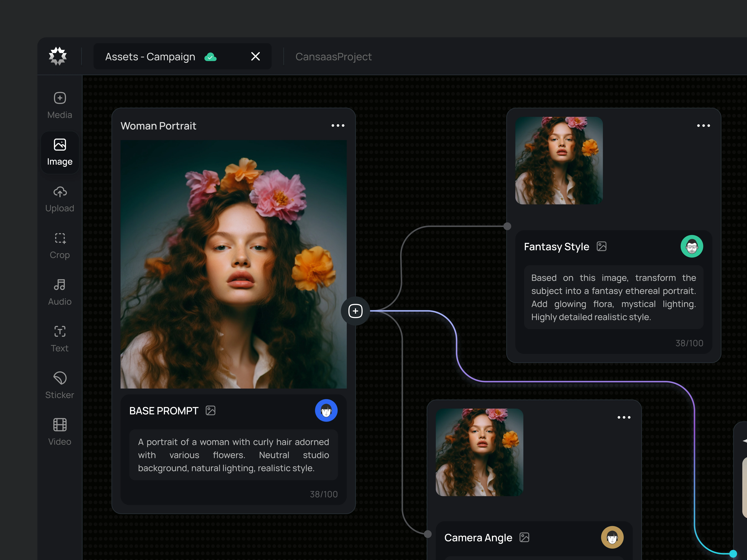The height and width of the screenshot is (560, 747).
Task: Open the Audio panel
Action: coord(60,292)
